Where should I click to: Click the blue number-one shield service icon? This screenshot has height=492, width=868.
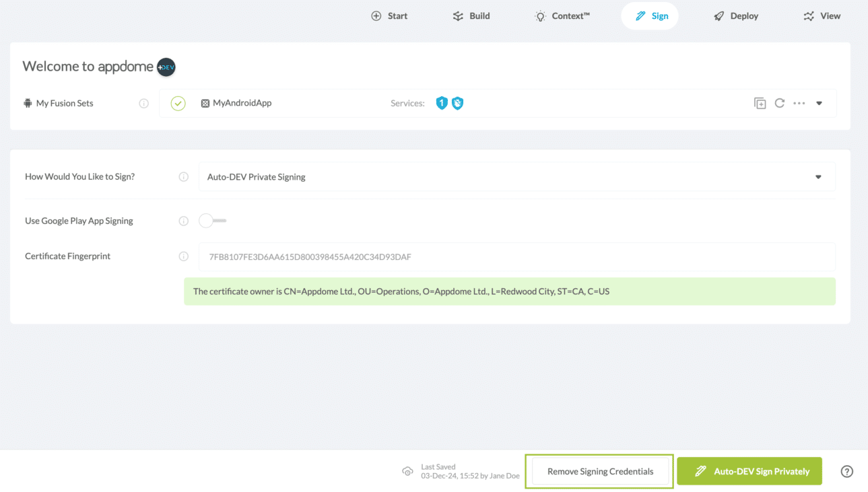click(442, 103)
